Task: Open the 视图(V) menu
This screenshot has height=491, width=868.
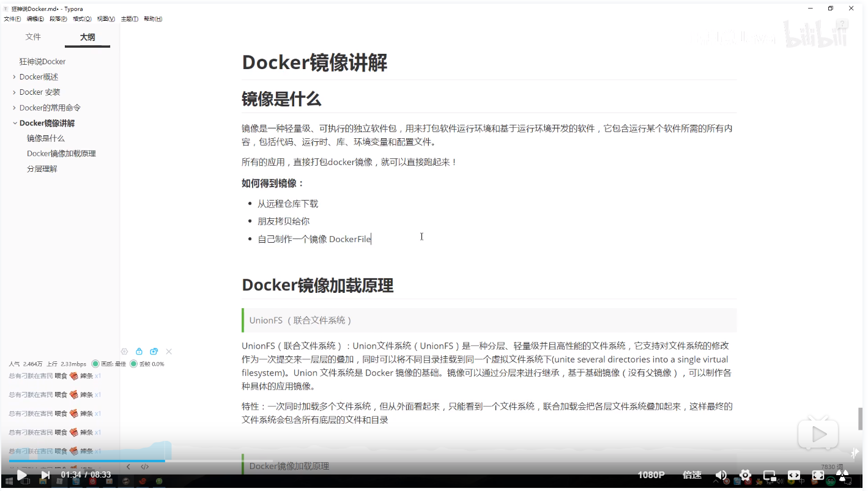Action: [x=106, y=19]
